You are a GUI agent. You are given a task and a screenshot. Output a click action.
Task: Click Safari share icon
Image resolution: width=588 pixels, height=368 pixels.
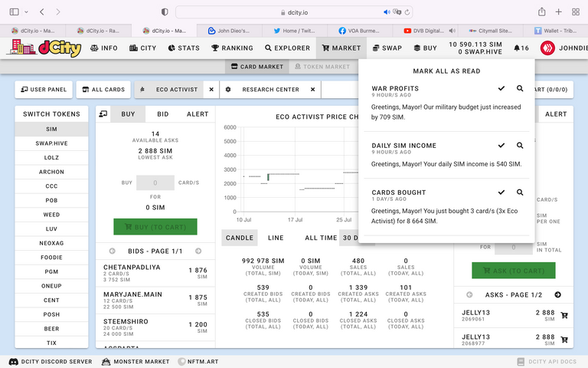541,12
